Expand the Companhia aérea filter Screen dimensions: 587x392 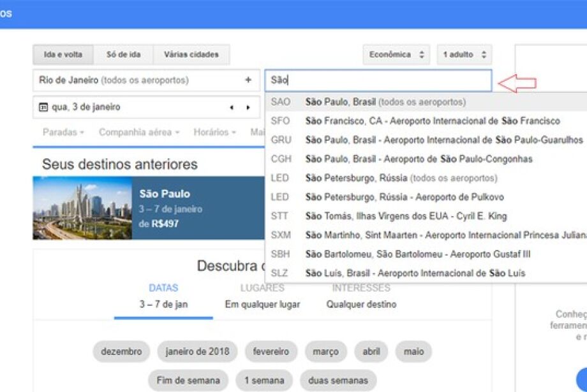[x=138, y=133]
